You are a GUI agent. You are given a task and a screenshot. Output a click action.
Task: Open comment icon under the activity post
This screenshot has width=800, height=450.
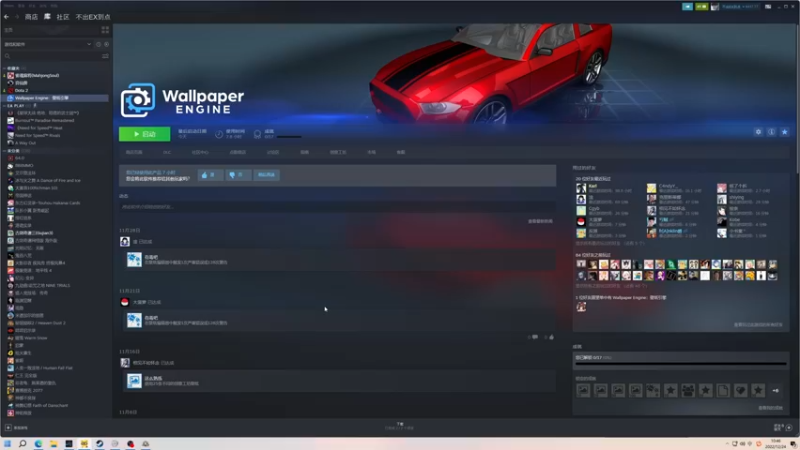tap(534, 337)
